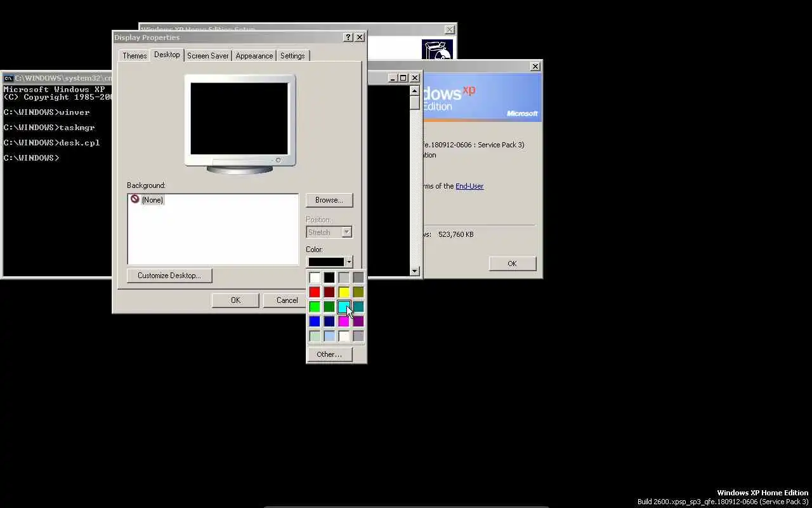Image resolution: width=812 pixels, height=508 pixels.
Task: Choose the dark green swatch
Action: tap(329, 307)
